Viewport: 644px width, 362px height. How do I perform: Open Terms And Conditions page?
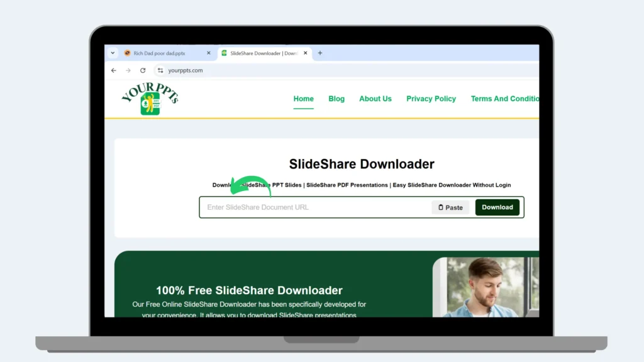coord(505,99)
